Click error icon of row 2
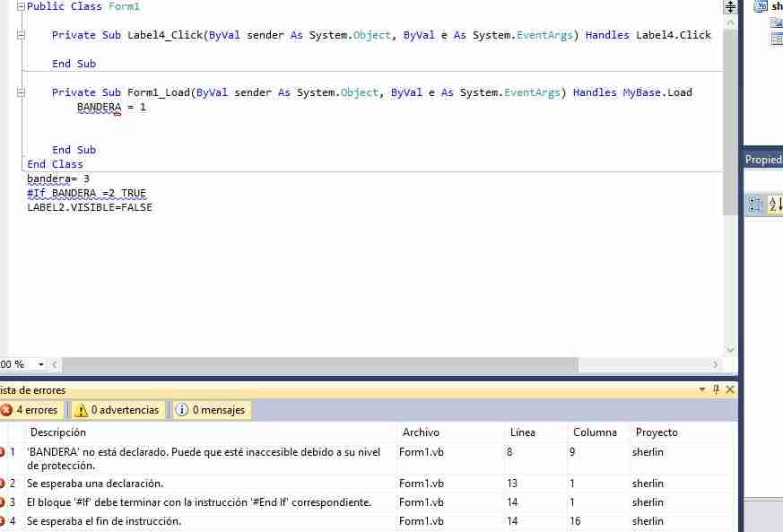The image size is (783, 532). tap(2, 484)
